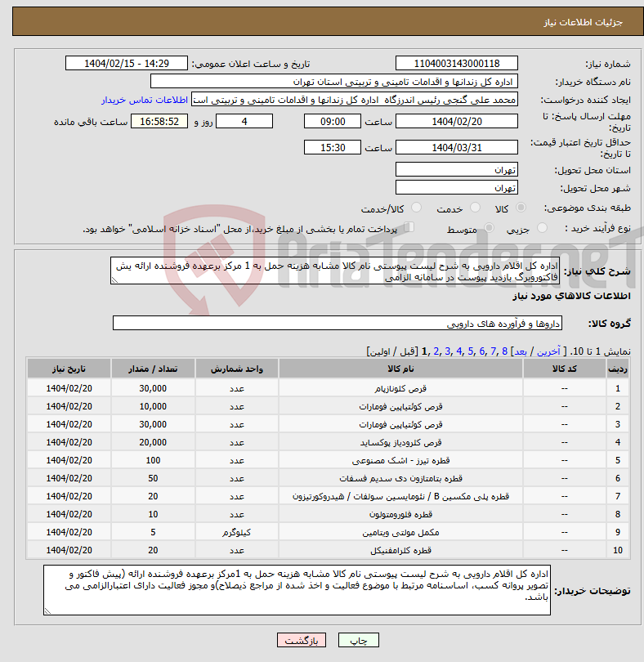The image size is (644, 662).
Task: Click the quantity cell 10,000
Action: tap(153, 406)
